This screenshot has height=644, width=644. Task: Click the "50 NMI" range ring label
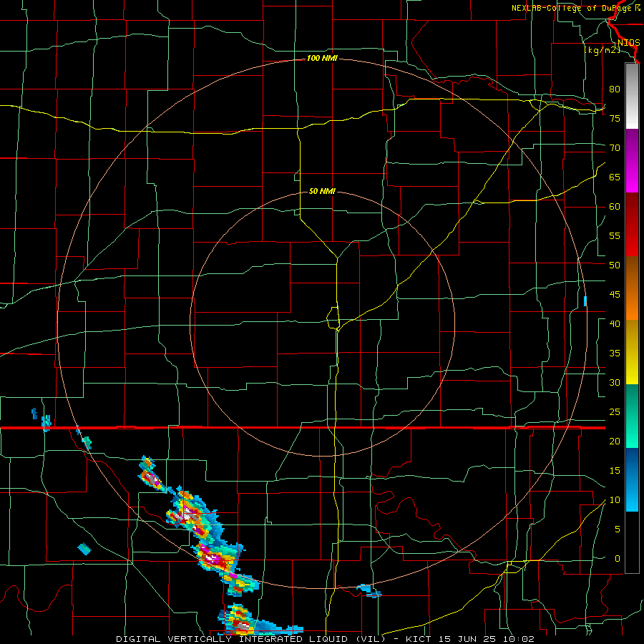(322, 191)
